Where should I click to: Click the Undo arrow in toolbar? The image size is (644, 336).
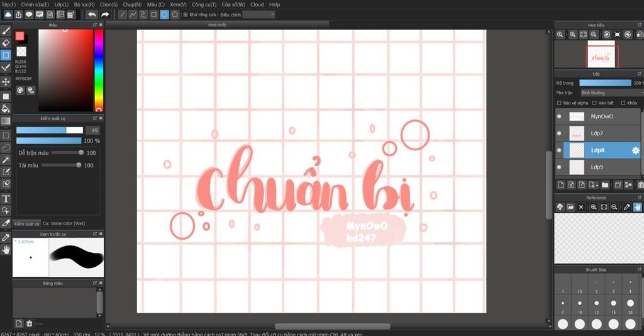pos(92,15)
